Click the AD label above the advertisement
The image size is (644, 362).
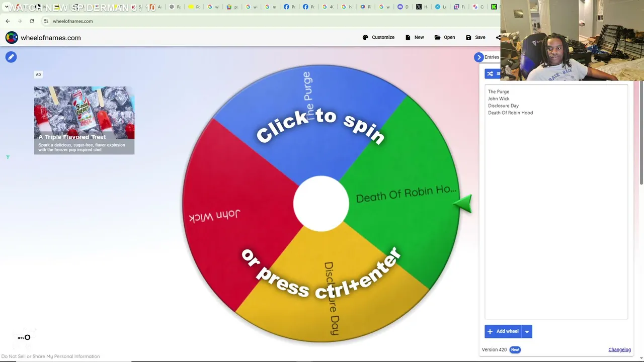click(x=38, y=74)
